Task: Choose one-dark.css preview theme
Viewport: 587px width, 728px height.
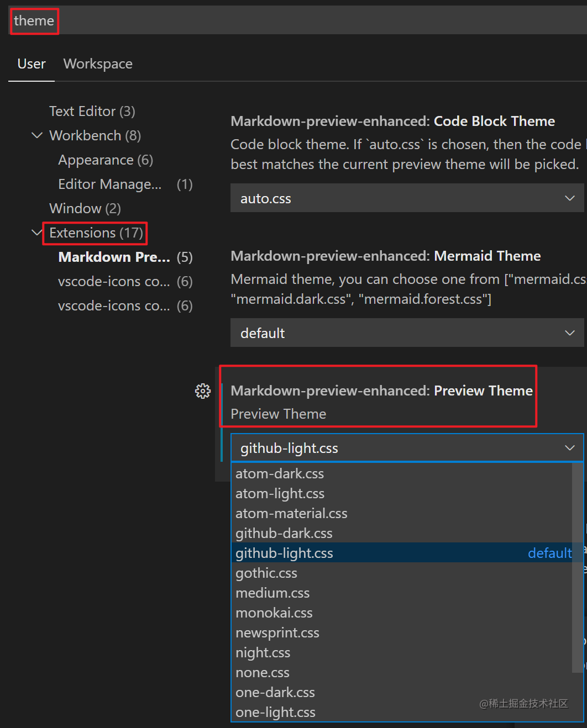Action: 401,692
